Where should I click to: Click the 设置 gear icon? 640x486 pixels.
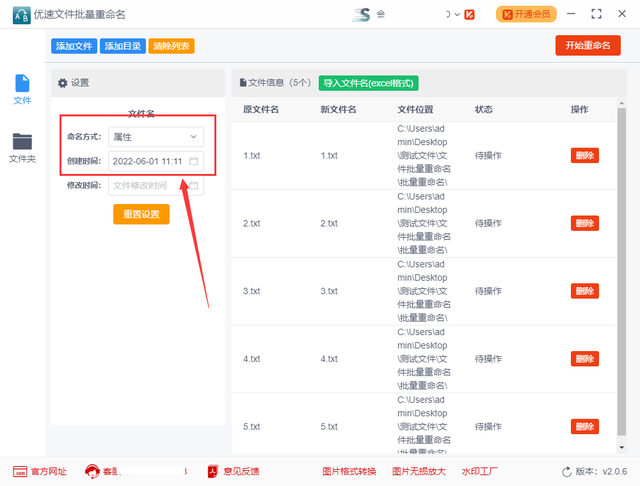pos(62,83)
